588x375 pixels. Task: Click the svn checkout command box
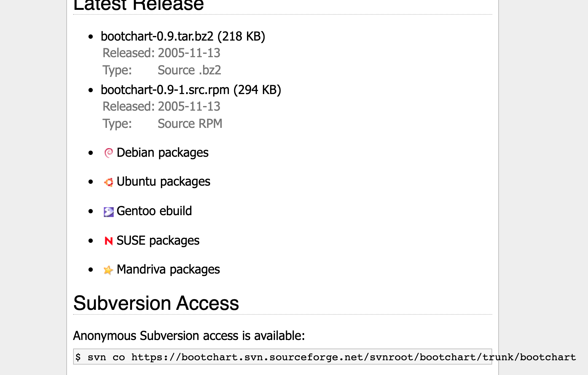[282, 357]
